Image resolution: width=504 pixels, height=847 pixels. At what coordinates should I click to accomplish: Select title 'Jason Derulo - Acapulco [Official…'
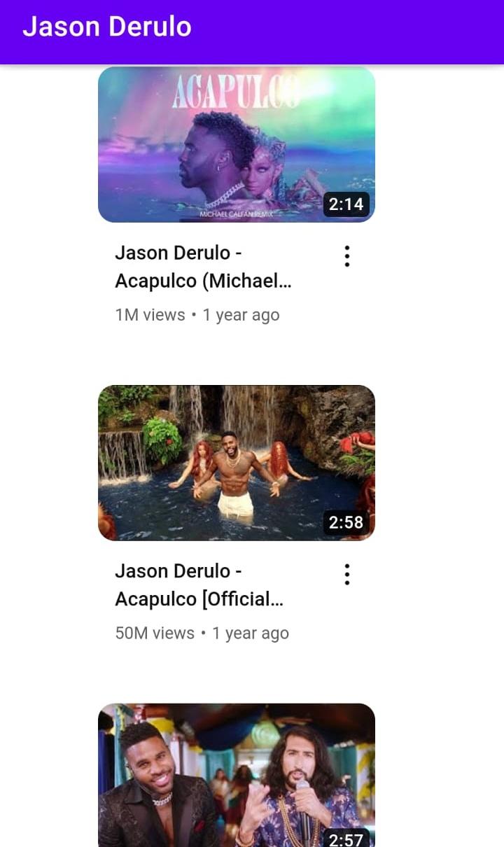199,585
